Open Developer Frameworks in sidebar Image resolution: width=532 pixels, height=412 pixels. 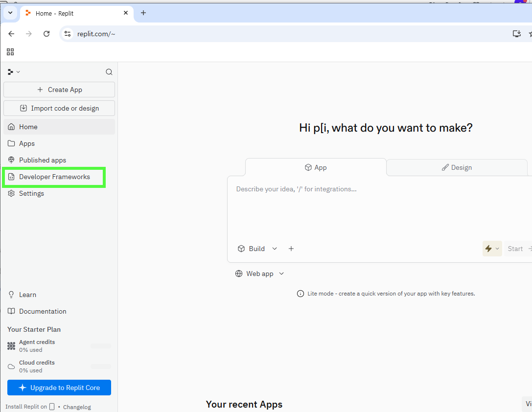pyautogui.click(x=54, y=177)
